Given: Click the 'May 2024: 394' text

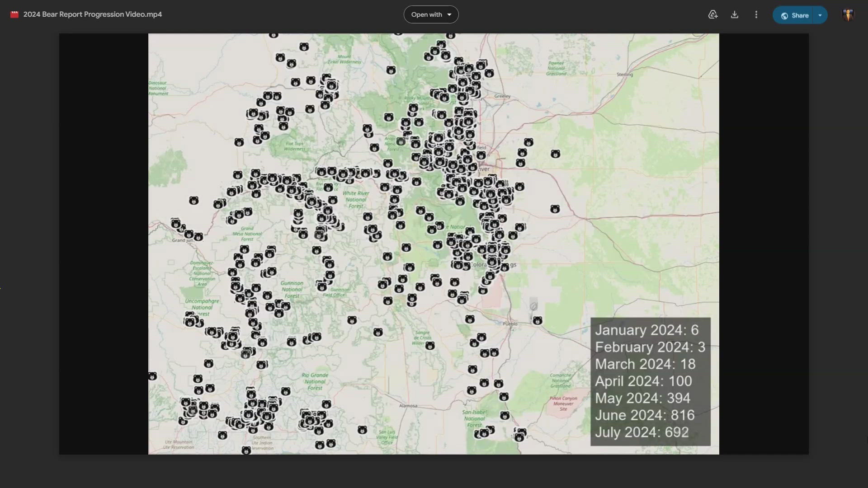Looking at the screenshot, I should tap(642, 398).
